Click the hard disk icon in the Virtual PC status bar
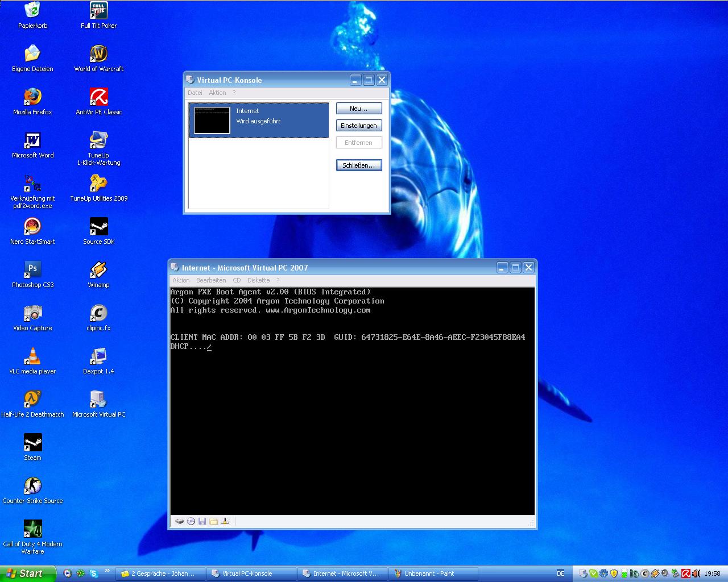This screenshot has height=582, width=728. coord(180,521)
